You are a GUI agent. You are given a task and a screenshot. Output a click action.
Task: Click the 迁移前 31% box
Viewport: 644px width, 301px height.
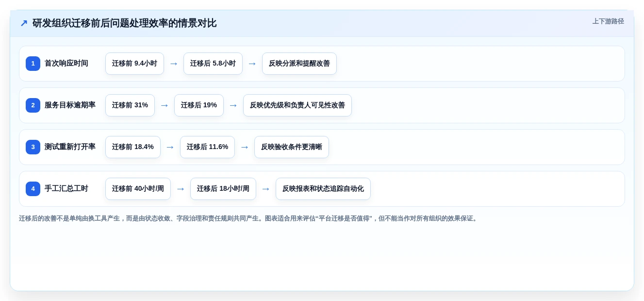[130, 105]
